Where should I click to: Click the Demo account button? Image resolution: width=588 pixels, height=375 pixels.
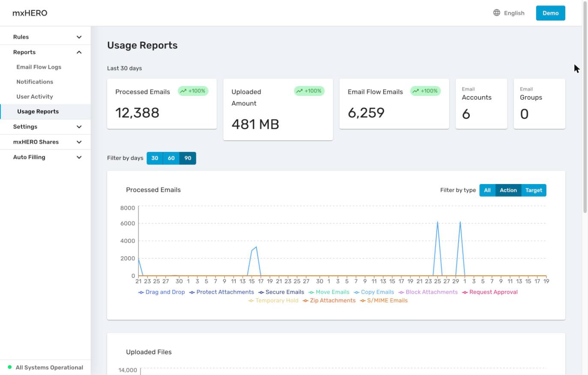tap(550, 13)
